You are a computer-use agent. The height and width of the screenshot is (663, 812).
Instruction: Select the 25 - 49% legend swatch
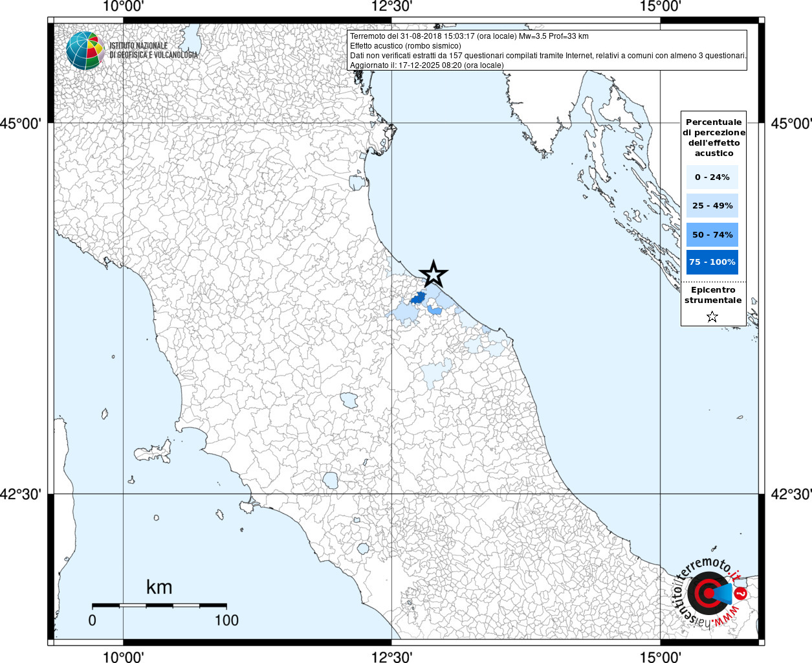(x=712, y=205)
